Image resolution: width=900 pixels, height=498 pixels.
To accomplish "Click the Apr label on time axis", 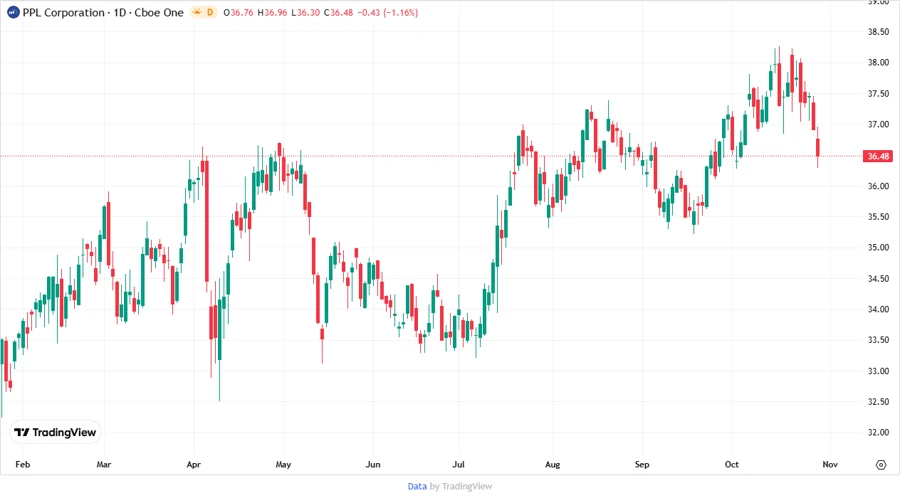I will point(193,464).
